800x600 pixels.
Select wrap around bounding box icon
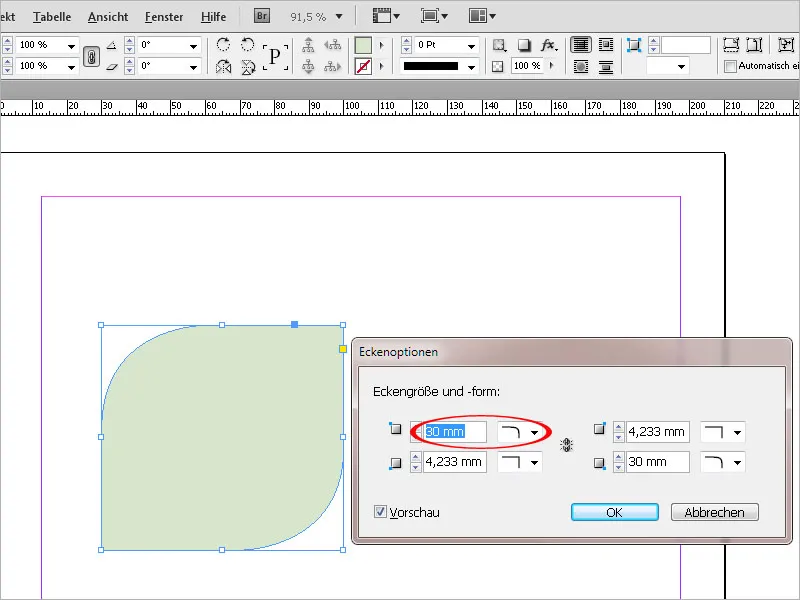pos(606,45)
